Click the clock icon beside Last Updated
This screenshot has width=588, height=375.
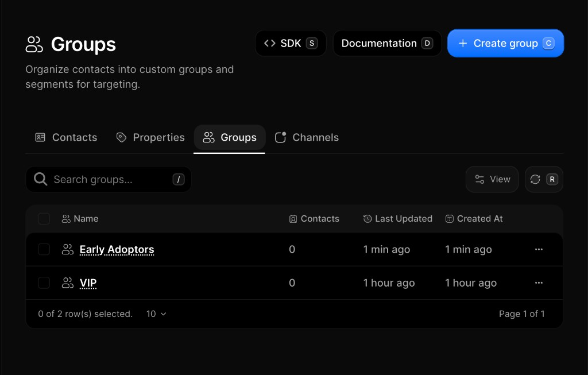tap(367, 219)
